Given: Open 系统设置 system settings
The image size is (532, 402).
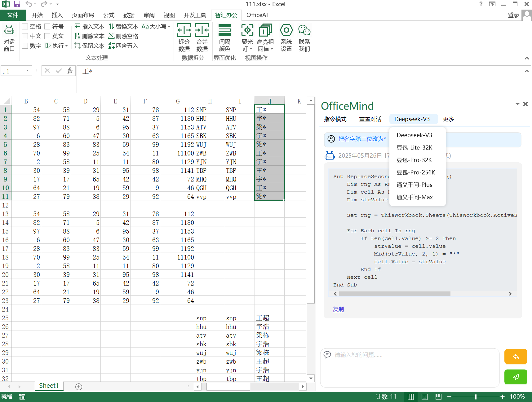Looking at the screenshot, I should [x=286, y=38].
